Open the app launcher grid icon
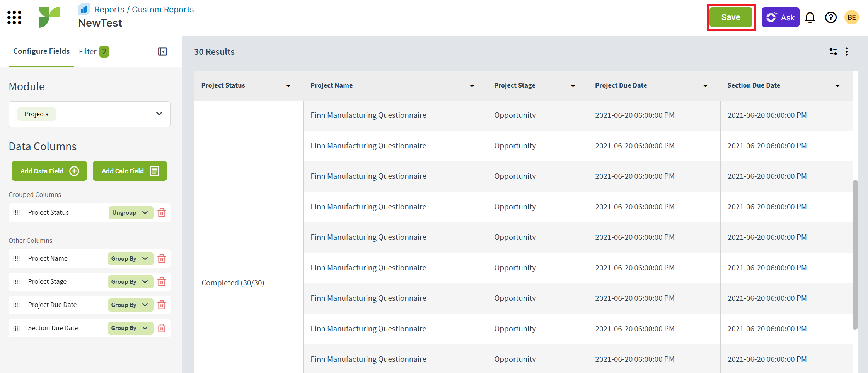Viewport: 868px width, 373px height. pos(14,17)
